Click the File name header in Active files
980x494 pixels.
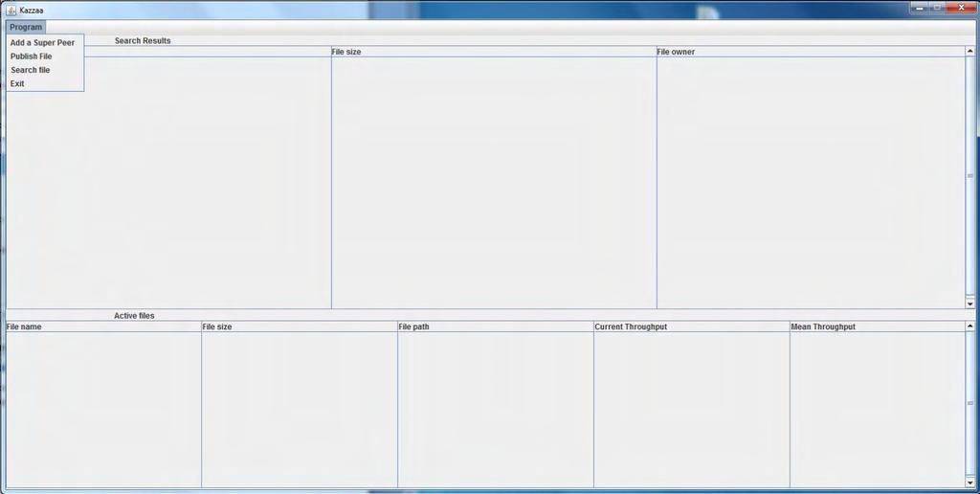click(103, 326)
